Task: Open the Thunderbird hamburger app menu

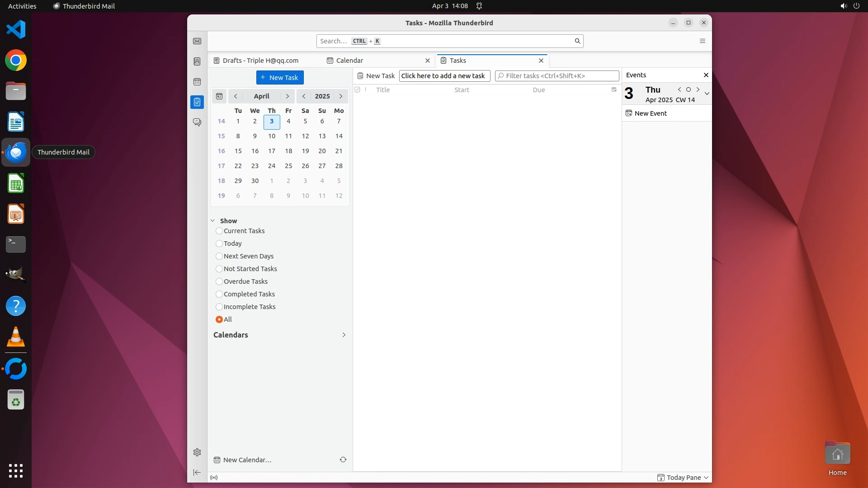Action: (x=702, y=41)
